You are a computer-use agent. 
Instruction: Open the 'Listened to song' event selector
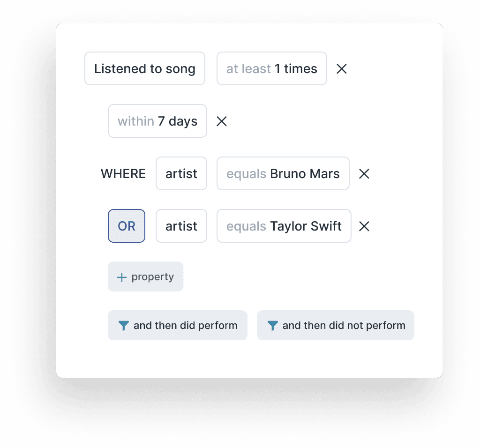[144, 69]
